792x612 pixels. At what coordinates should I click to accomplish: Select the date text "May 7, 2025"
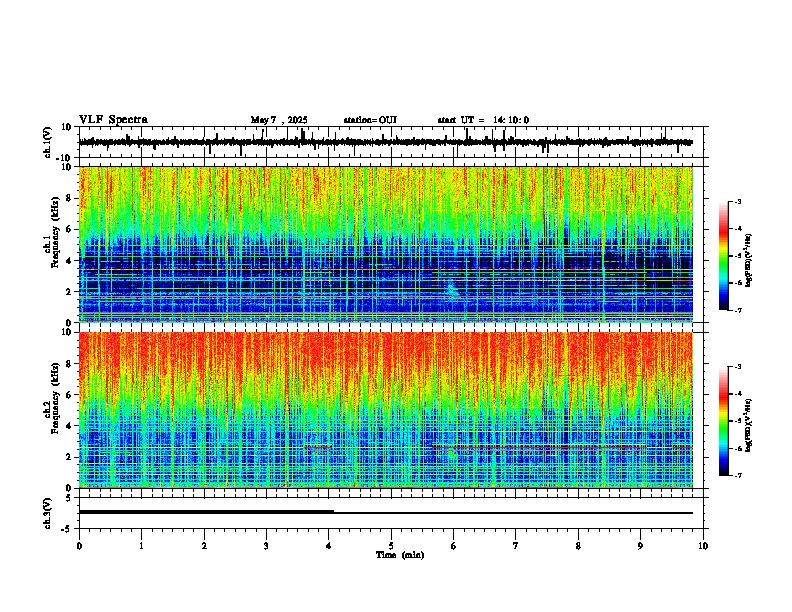[x=279, y=120]
